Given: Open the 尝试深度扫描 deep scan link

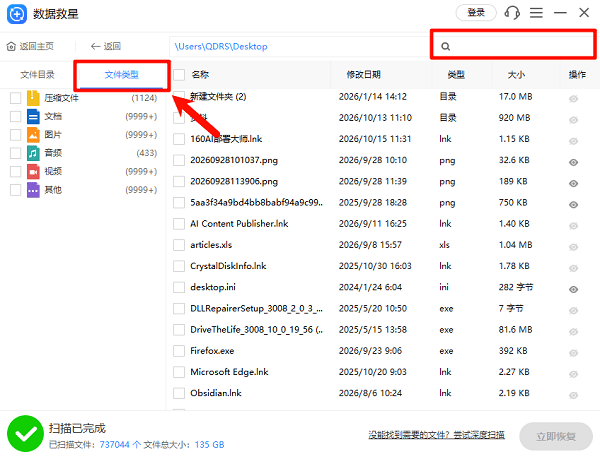Looking at the screenshot, I should click(x=479, y=435).
